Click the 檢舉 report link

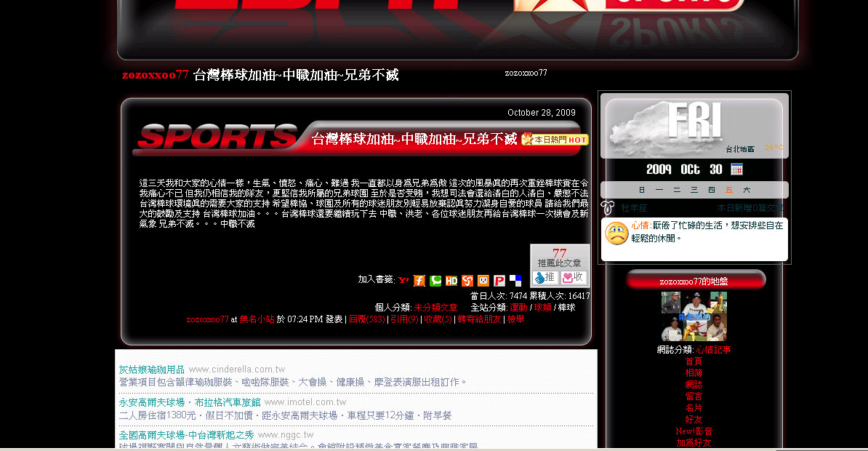[x=515, y=319]
